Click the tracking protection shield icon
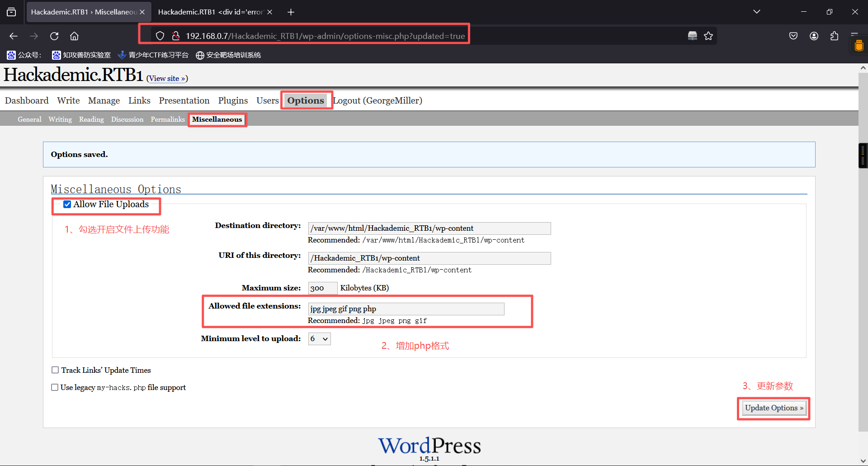 tap(160, 36)
